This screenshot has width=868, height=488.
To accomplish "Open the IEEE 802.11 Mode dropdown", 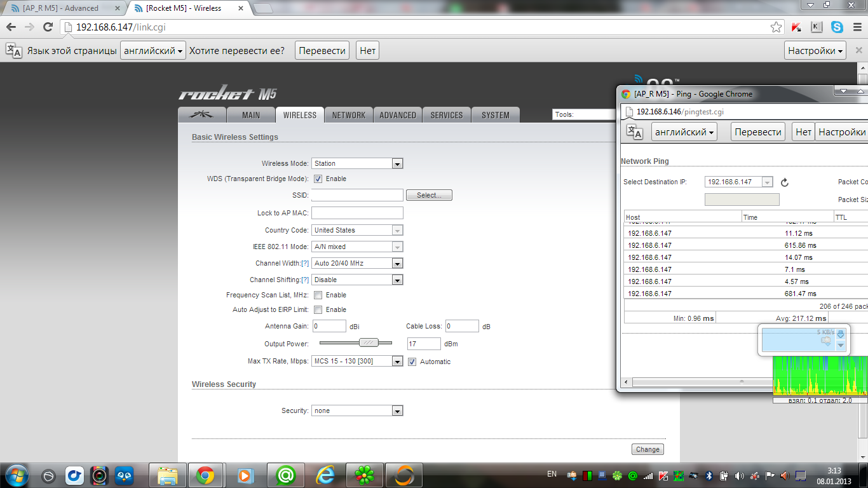I will [x=357, y=247].
